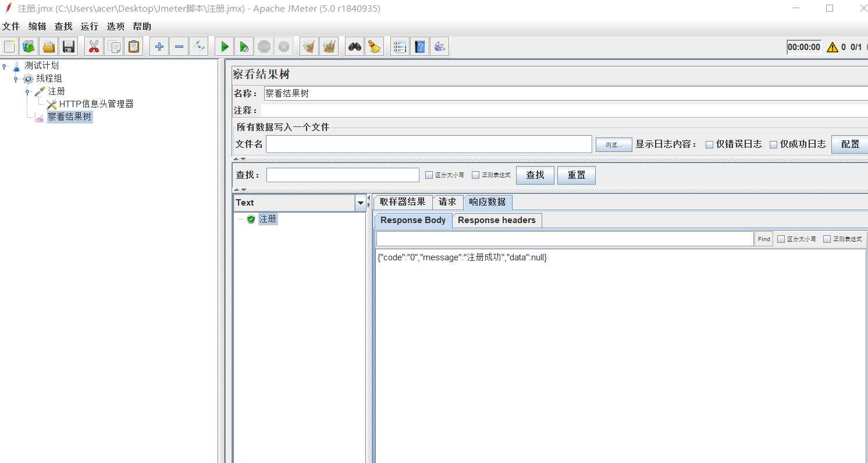Switch to the 响应数据 tab

(488, 202)
